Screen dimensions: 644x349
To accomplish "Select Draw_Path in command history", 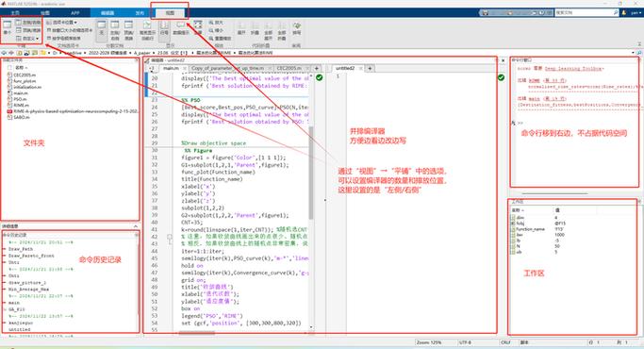I will tap(21, 249).
